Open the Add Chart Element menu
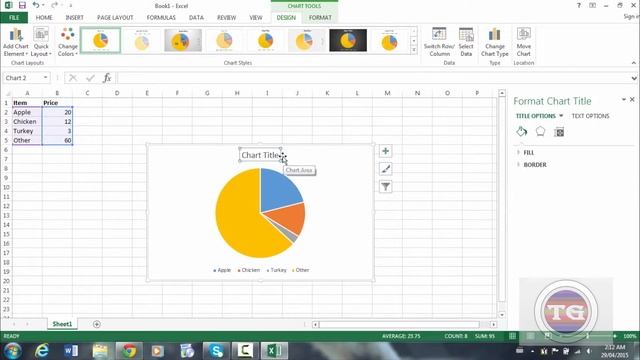 coord(16,42)
